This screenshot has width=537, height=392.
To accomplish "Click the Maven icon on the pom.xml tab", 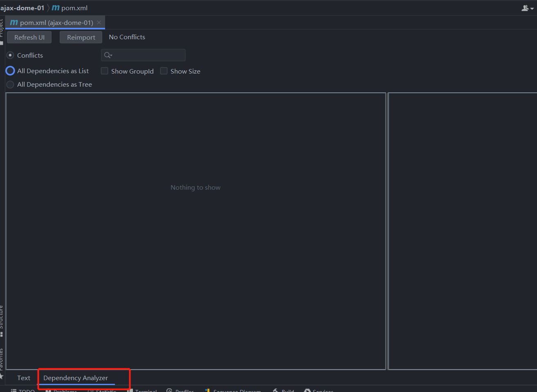I will pos(14,22).
